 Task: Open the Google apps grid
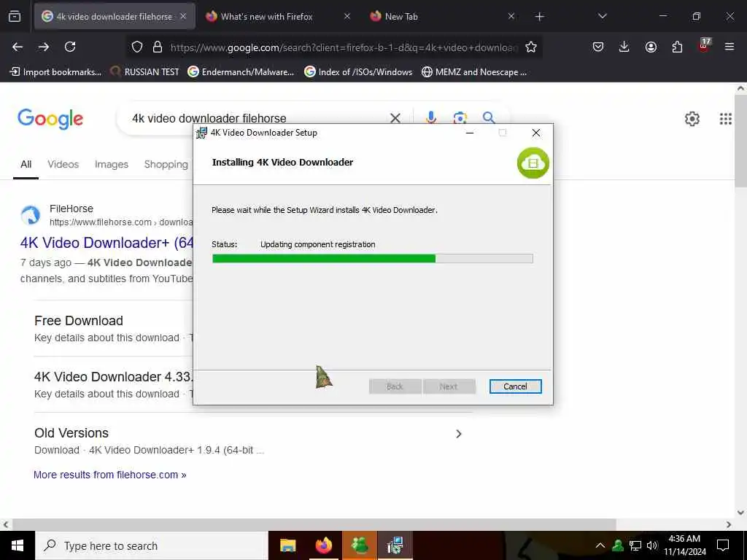(x=726, y=119)
